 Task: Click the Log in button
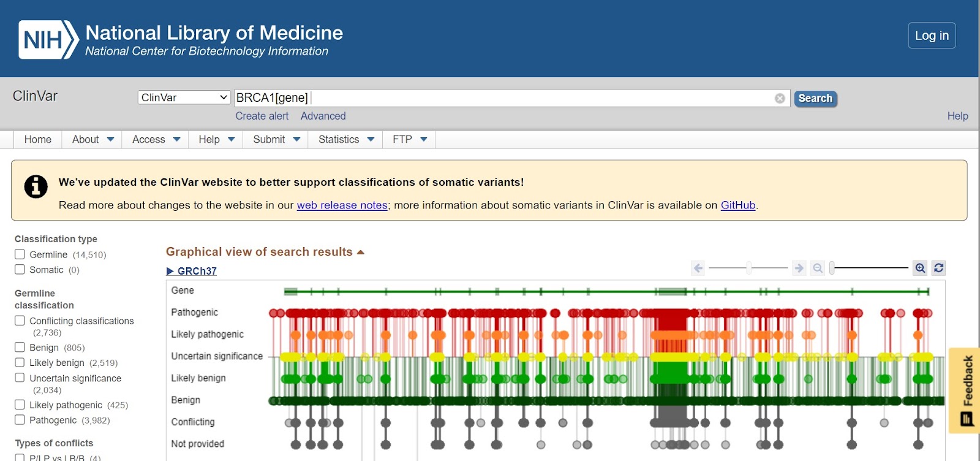pyautogui.click(x=932, y=36)
